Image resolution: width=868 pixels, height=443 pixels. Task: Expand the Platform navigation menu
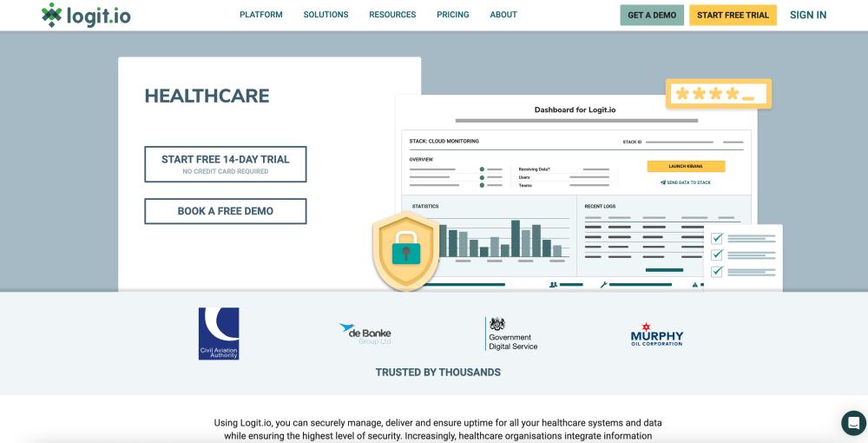click(x=260, y=15)
